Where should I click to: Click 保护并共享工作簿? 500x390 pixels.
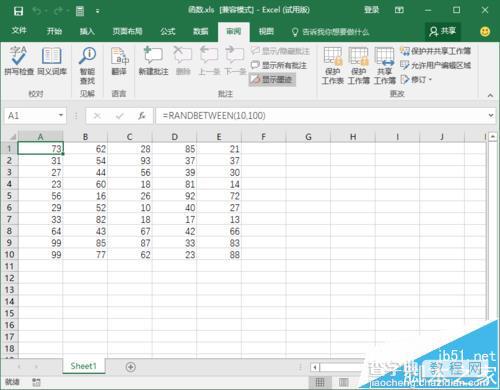click(x=435, y=51)
